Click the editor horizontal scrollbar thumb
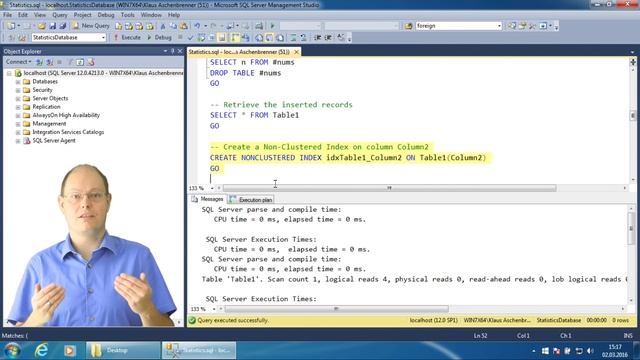Viewport: 640px width, 360px height. [389, 188]
